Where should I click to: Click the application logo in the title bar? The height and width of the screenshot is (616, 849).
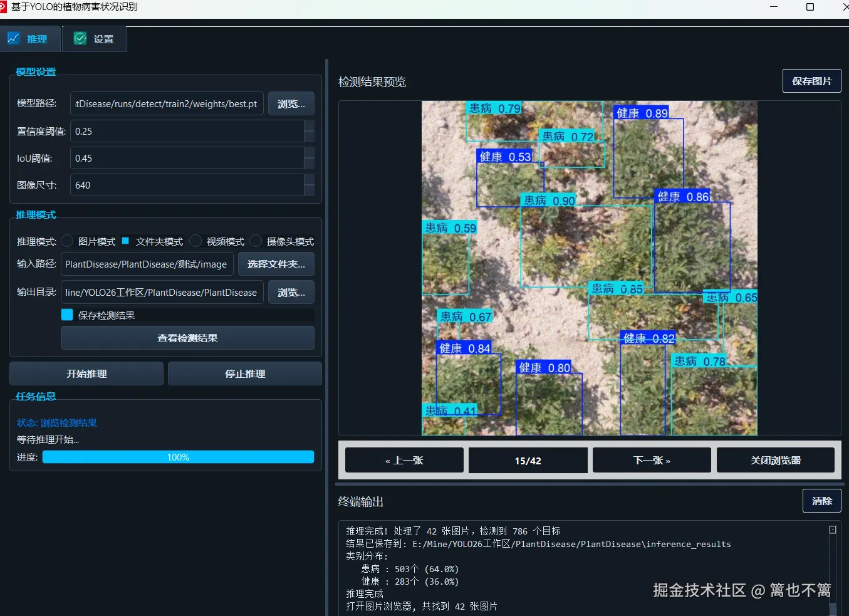coord(6,7)
